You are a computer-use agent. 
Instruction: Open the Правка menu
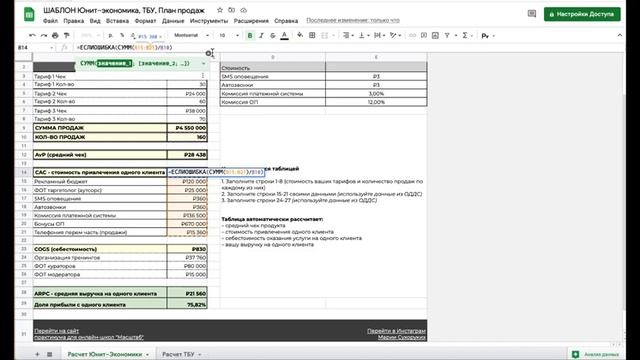pyautogui.click(x=73, y=21)
